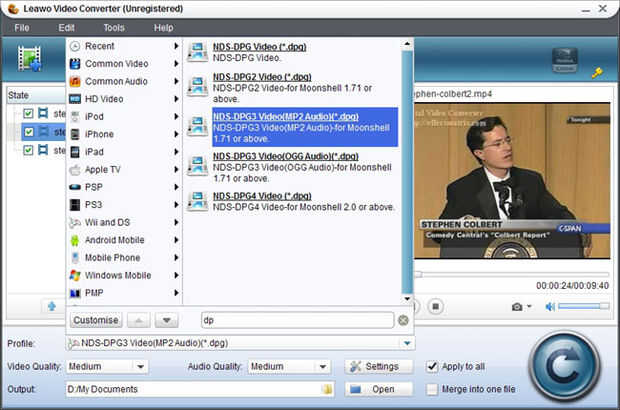Disable the Apply to all checkbox
The height and width of the screenshot is (410, 620).
(x=432, y=367)
